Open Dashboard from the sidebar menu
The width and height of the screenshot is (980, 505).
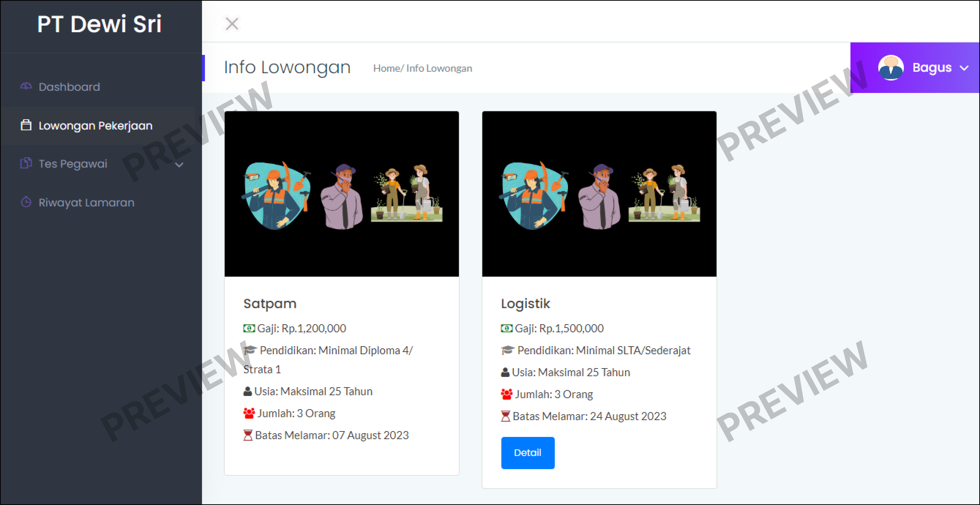(98, 87)
